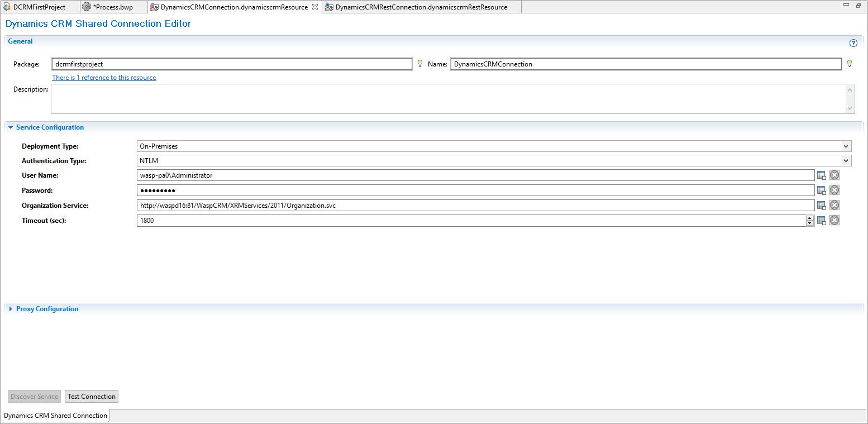Open the 1 reference to this resource link
The height and width of the screenshot is (424, 868).
[x=104, y=78]
